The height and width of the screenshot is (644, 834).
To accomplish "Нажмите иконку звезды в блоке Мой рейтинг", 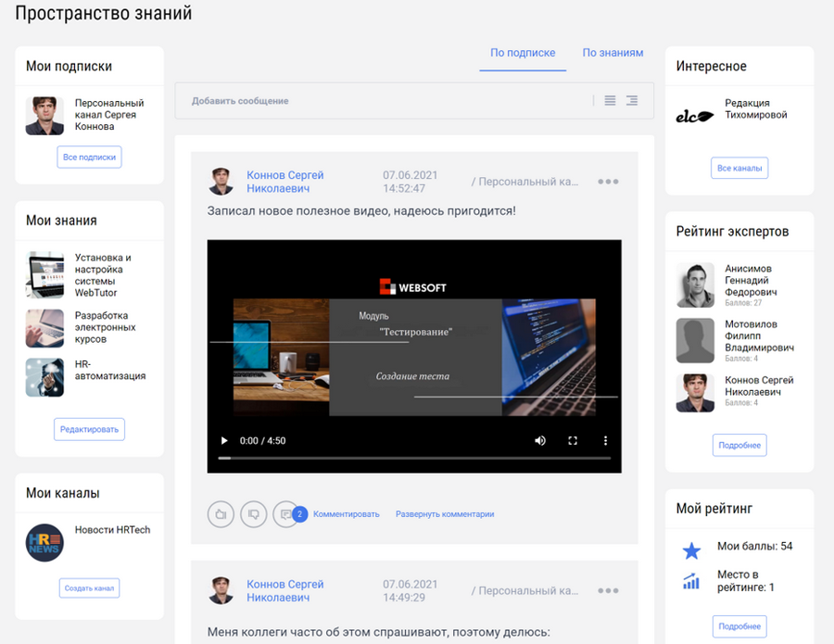I will click(x=690, y=550).
